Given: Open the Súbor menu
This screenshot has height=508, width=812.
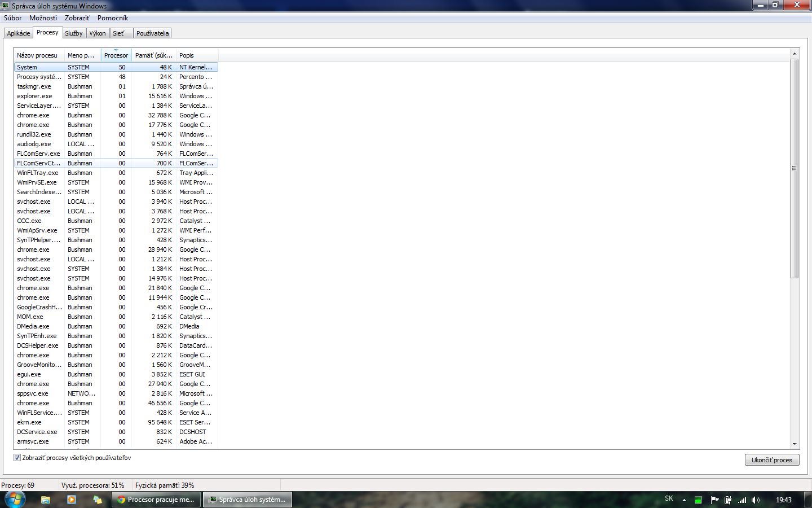Looking at the screenshot, I should tap(12, 18).
